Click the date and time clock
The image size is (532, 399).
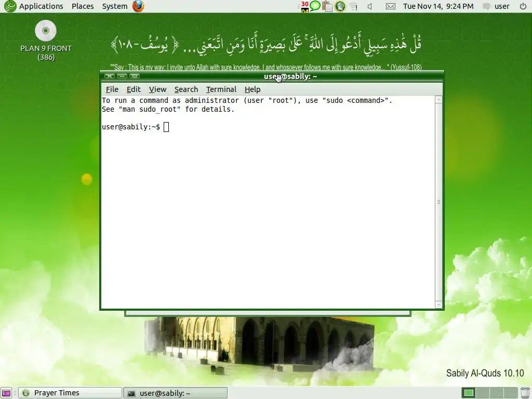438,6
